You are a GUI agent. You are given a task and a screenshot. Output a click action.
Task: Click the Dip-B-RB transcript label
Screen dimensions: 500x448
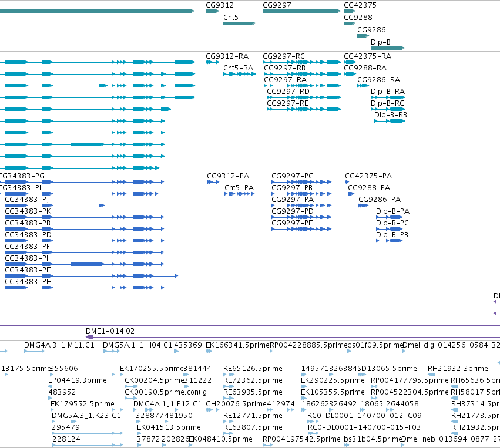(x=391, y=115)
